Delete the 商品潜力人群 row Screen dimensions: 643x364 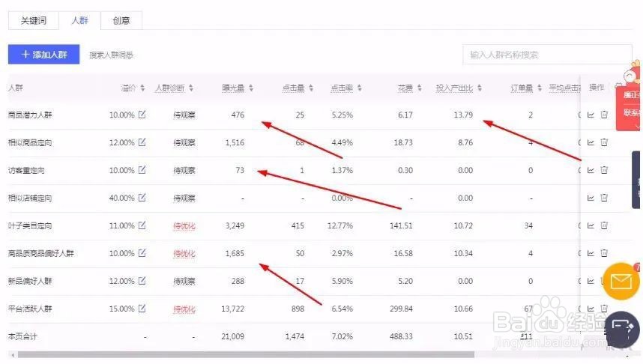pos(604,115)
